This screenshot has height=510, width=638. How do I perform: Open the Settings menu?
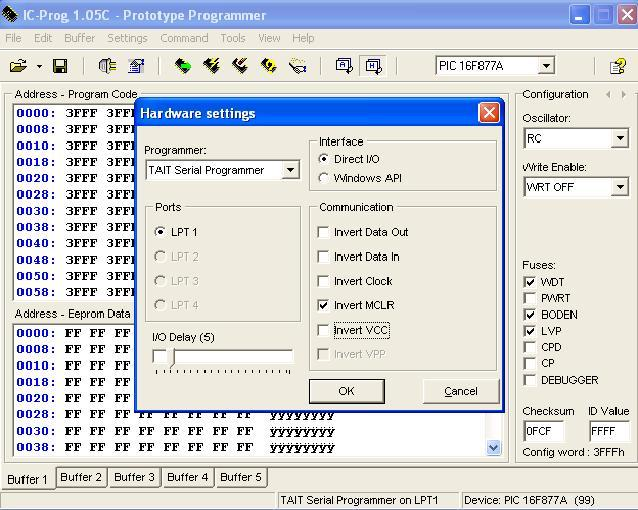coord(127,38)
